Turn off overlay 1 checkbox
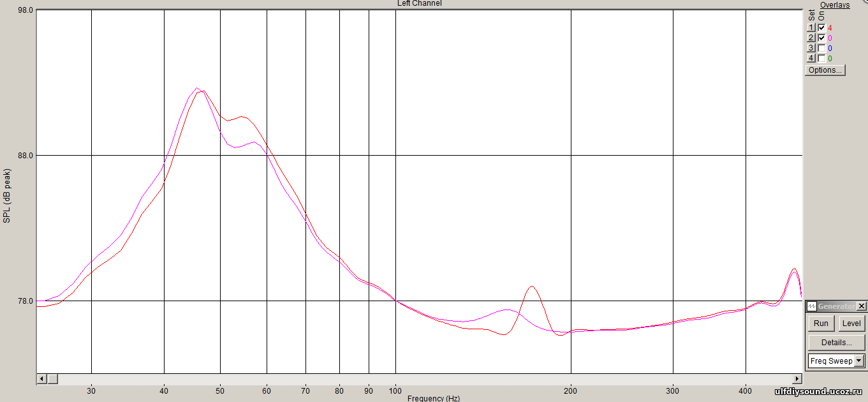 (821, 28)
